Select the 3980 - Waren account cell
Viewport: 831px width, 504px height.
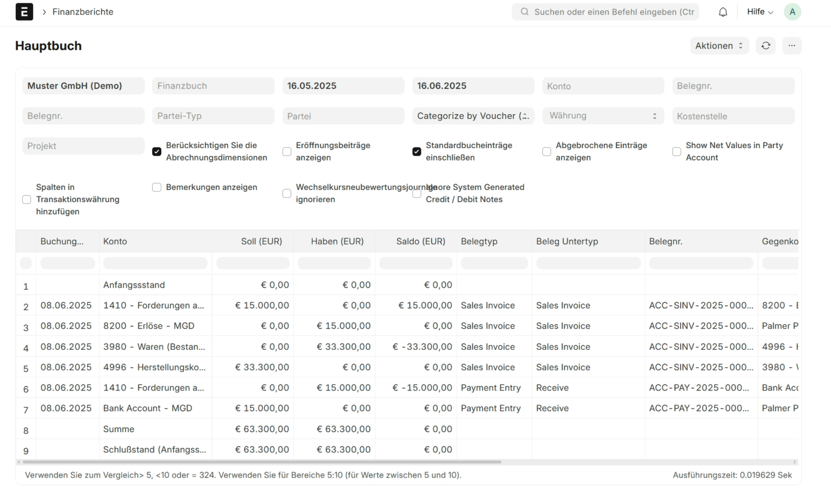[x=155, y=347]
